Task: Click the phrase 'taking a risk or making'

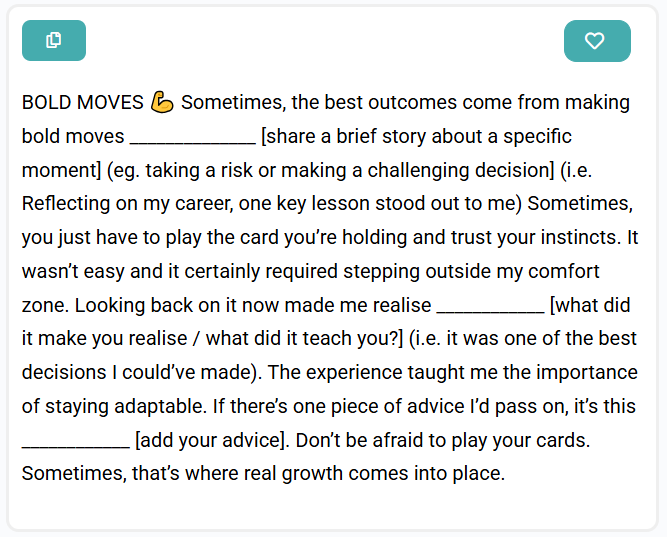Action: (x=254, y=171)
